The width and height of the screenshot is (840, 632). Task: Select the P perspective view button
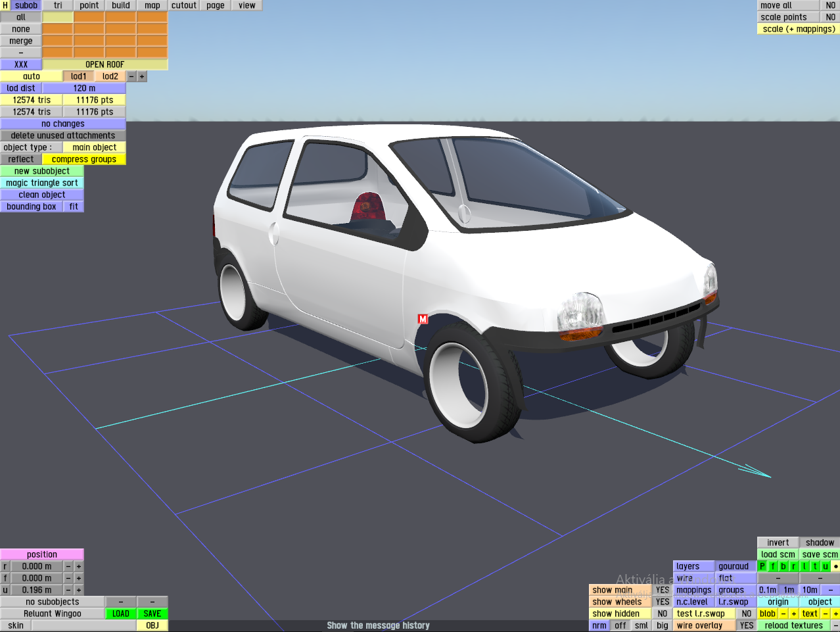762,566
